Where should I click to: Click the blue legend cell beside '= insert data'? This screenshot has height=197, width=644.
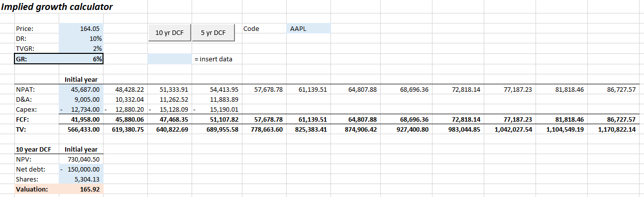[x=170, y=59]
